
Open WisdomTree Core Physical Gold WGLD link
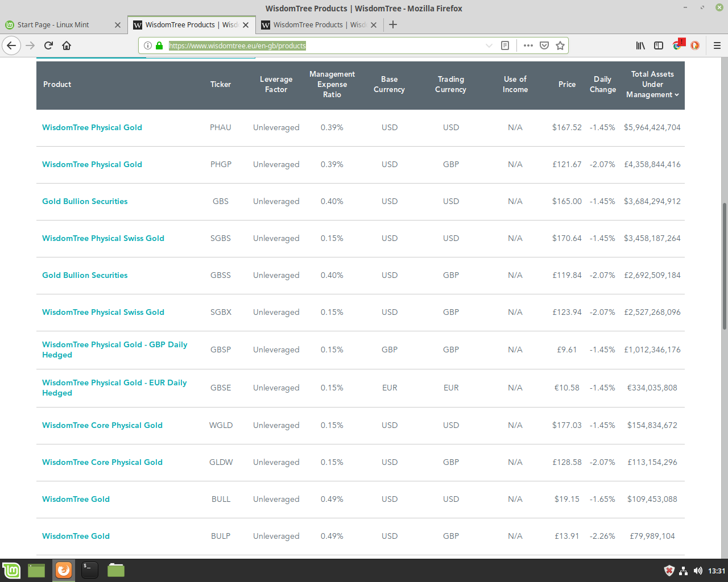coord(102,425)
